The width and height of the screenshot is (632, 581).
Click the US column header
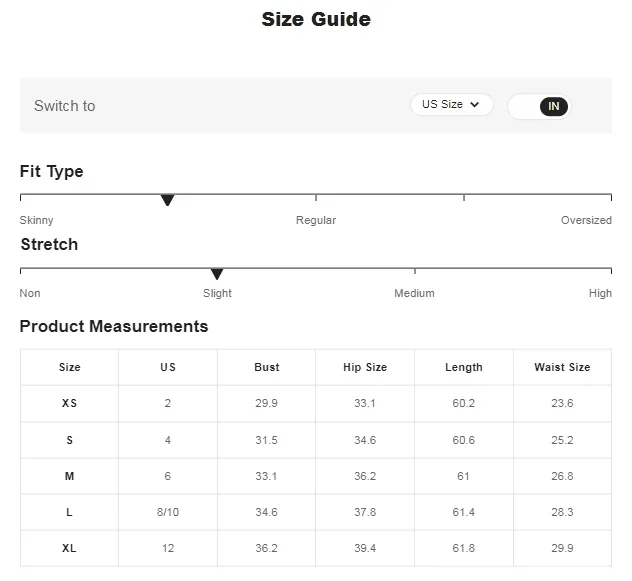click(168, 367)
